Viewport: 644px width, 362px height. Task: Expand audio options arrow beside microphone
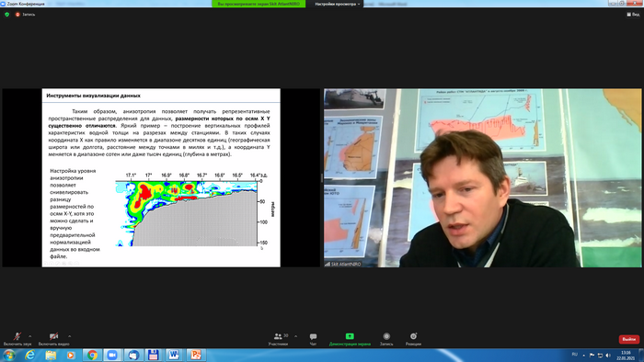tap(30, 336)
